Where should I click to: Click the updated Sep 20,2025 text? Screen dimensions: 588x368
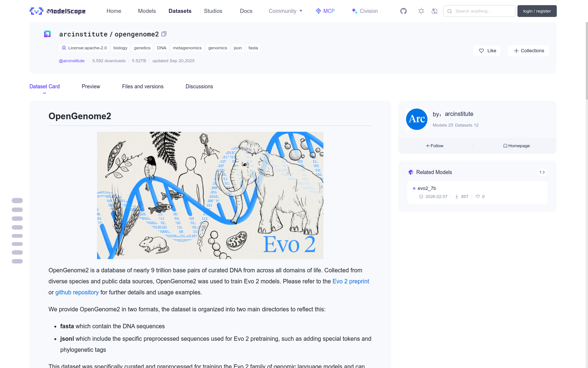click(173, 61)
